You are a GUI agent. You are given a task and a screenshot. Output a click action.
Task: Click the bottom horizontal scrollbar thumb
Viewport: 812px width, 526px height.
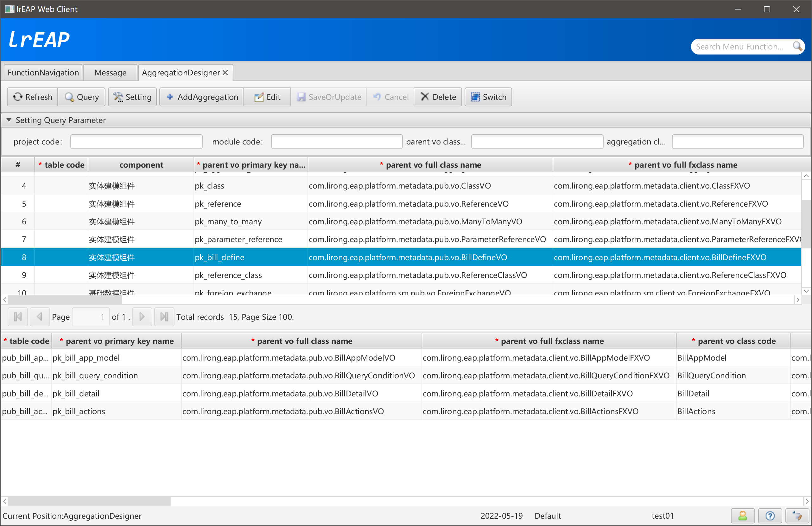coord(89,501)
